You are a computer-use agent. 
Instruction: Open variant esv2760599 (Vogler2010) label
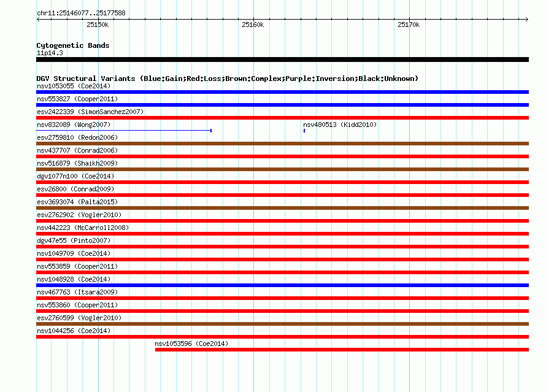pyautogui.click(x=79, y=318)
